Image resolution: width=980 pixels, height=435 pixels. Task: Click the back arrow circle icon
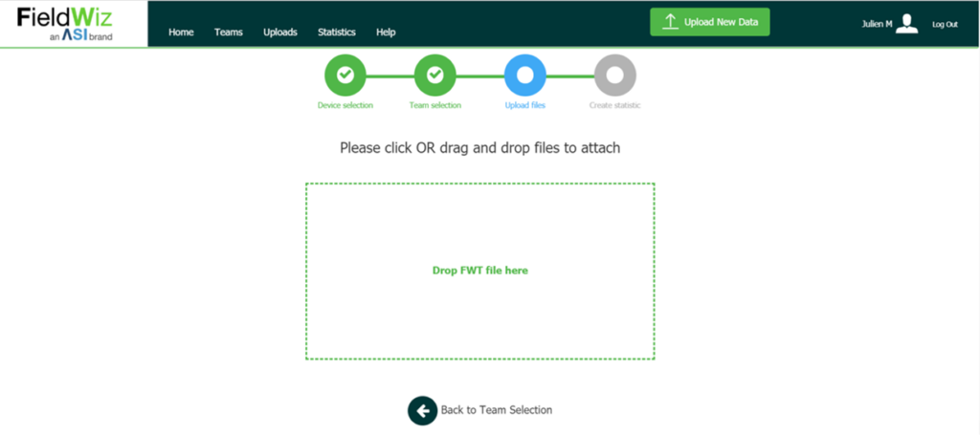(x=422, y=410)
